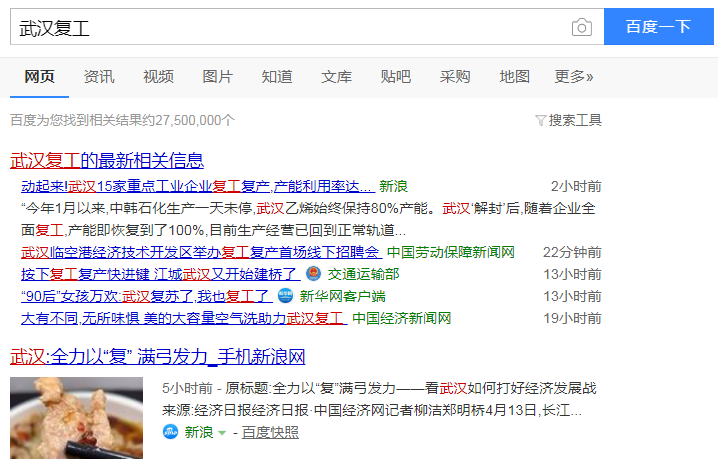The width and height of the screenshot is (718, 466).
Task: Click source 中国劳动保障新闻网 text
Action: pyautogui.click(x=451, y=252)
